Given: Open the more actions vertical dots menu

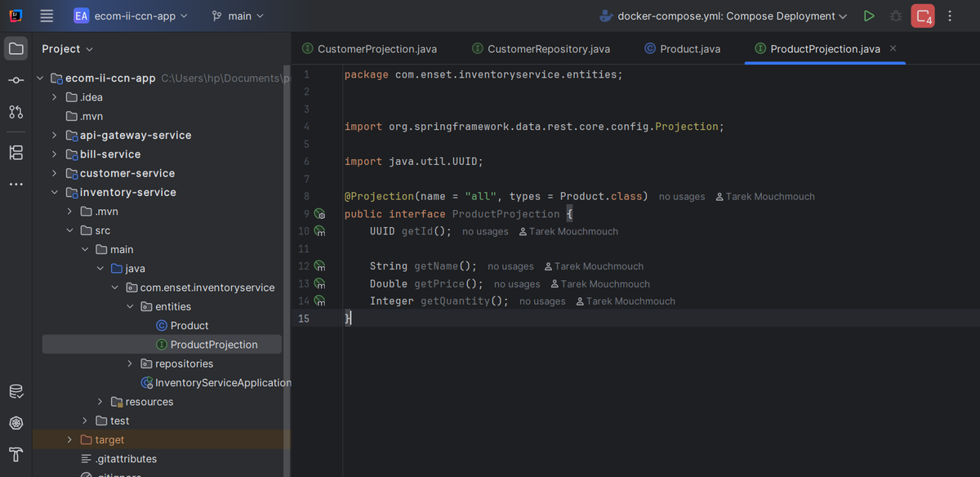Looking at the screenshot, I should pyautogui.click(x=950, y=16).
